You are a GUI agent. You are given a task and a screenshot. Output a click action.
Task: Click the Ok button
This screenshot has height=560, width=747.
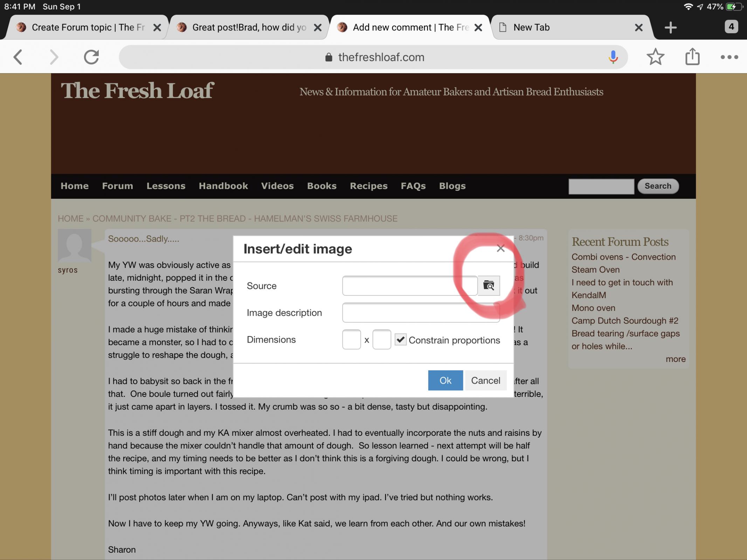445,380
